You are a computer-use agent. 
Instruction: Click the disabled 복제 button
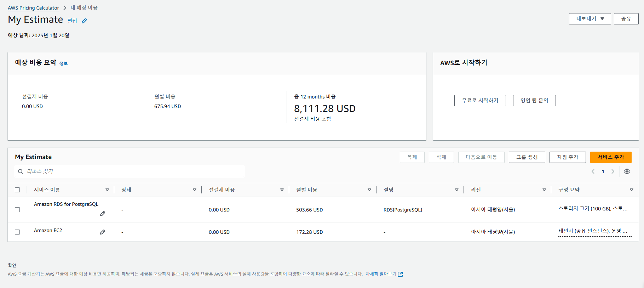coord(412,157)
